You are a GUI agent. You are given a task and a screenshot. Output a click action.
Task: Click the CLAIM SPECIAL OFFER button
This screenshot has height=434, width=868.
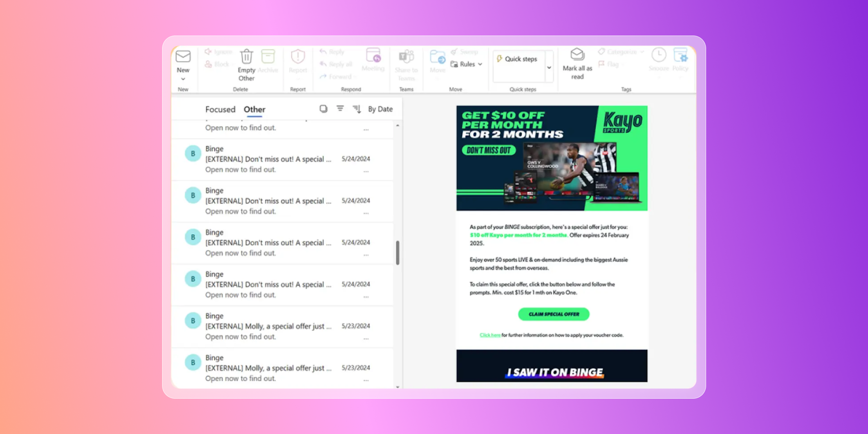tap(554, 314)
